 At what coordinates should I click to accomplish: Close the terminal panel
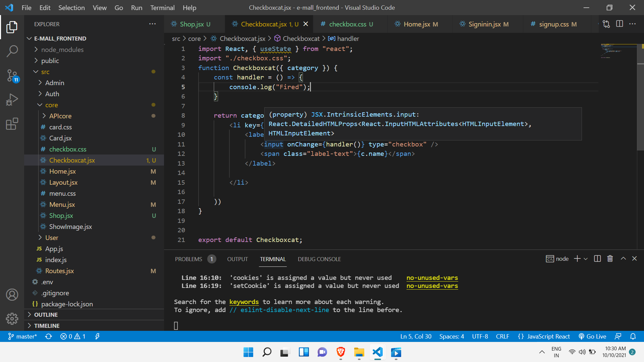click(634, 258)
